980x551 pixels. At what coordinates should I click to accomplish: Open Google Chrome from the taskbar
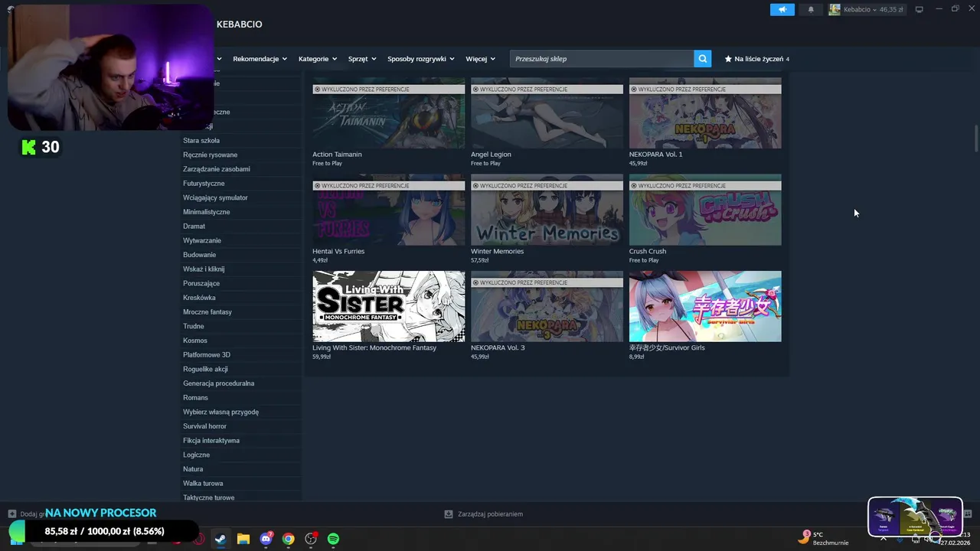click(288, 539)
